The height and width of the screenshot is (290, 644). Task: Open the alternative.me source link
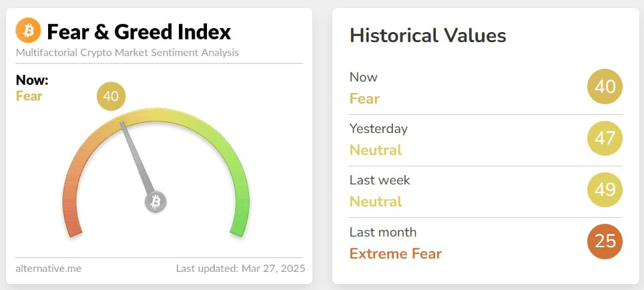click(49, 269)
